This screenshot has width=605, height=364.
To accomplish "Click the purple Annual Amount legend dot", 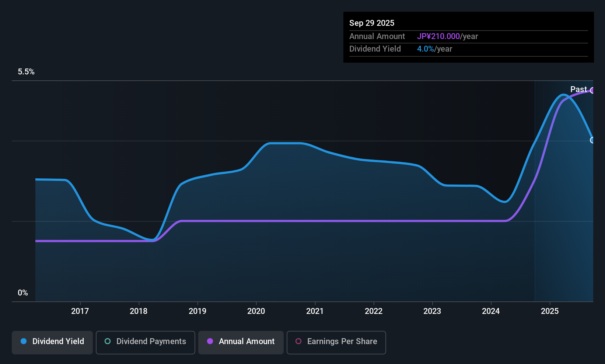I will [210, 342].
